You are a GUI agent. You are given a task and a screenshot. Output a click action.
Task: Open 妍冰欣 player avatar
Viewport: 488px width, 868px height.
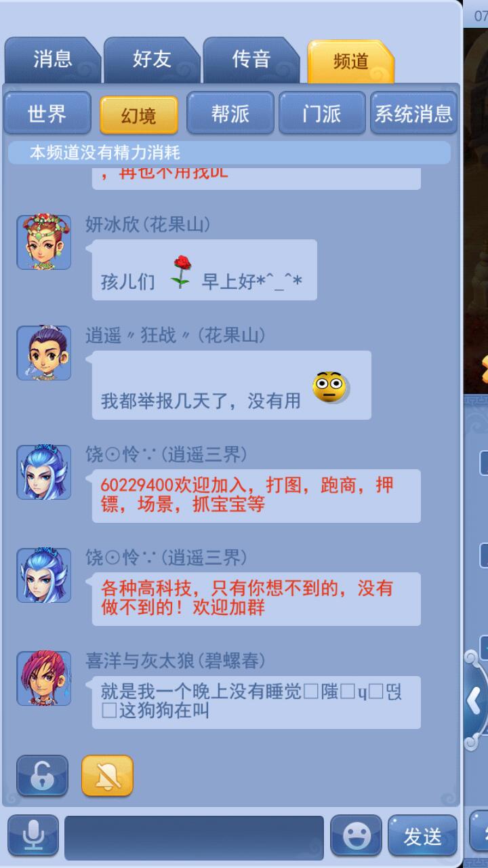44,243
